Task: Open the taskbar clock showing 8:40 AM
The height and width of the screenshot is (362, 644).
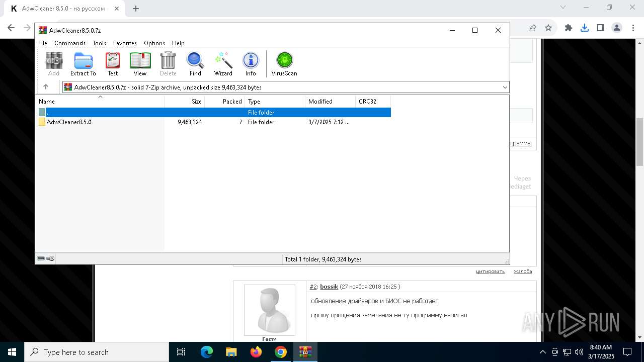Action: tap(601, 352)
